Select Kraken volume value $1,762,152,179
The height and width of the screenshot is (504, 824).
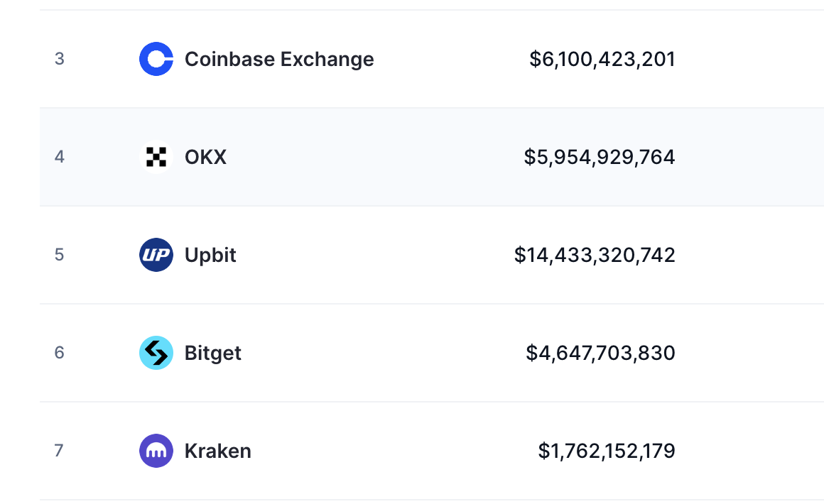[x=606, y=451]
